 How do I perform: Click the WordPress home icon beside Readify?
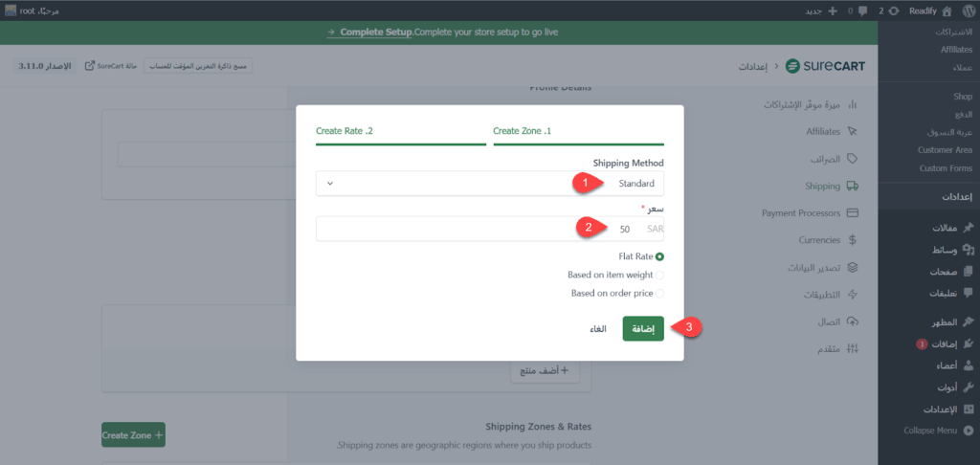(x=947, y=11)
